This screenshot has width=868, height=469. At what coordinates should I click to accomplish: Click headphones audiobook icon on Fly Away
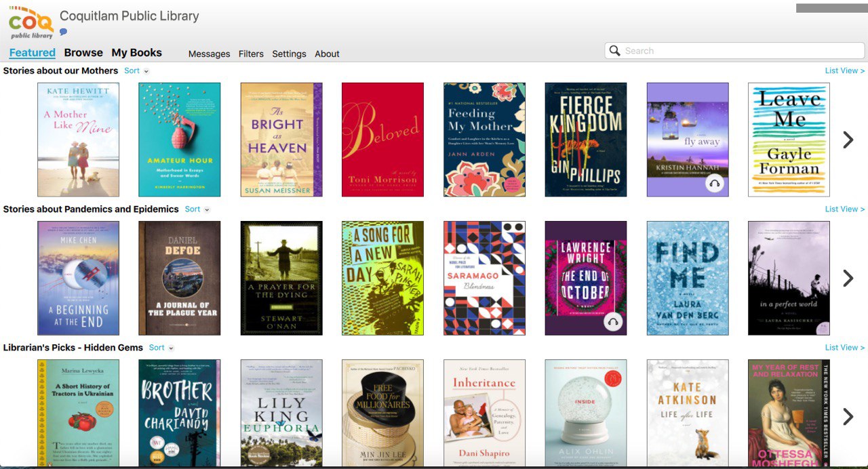pos(714,183)
